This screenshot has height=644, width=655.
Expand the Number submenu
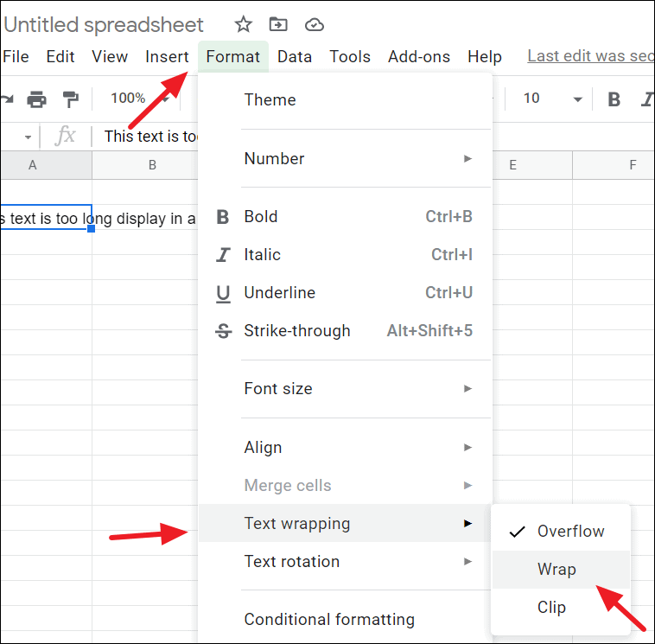(345, 158)
